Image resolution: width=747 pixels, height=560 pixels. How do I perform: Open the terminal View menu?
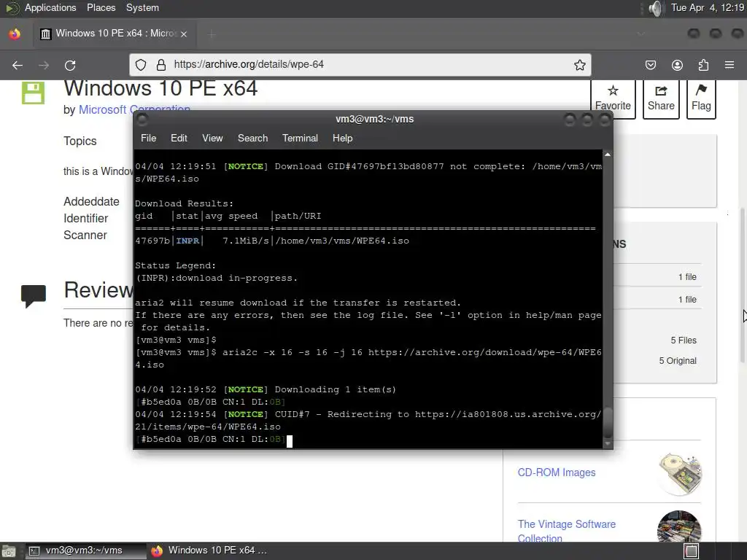pos(212,138)
